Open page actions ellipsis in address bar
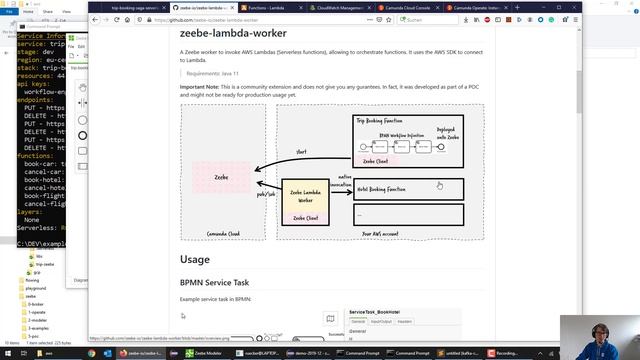Image resolution: width=640 pixels, height=360 pixels. 369,20
